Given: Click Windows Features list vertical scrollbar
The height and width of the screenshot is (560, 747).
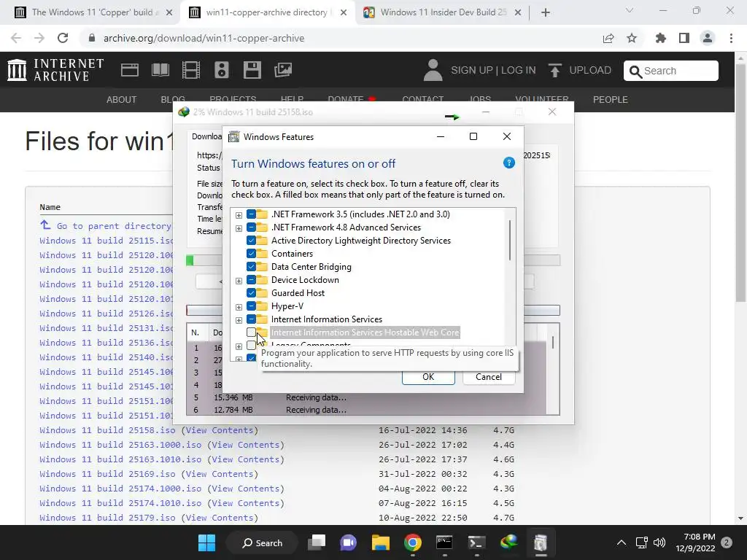Looking at the screenshot, I should click(x=510, y=241).
